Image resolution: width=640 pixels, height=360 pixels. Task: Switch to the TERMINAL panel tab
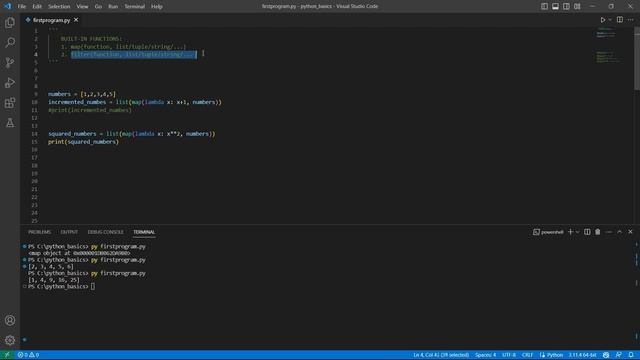tap(144, 232)
